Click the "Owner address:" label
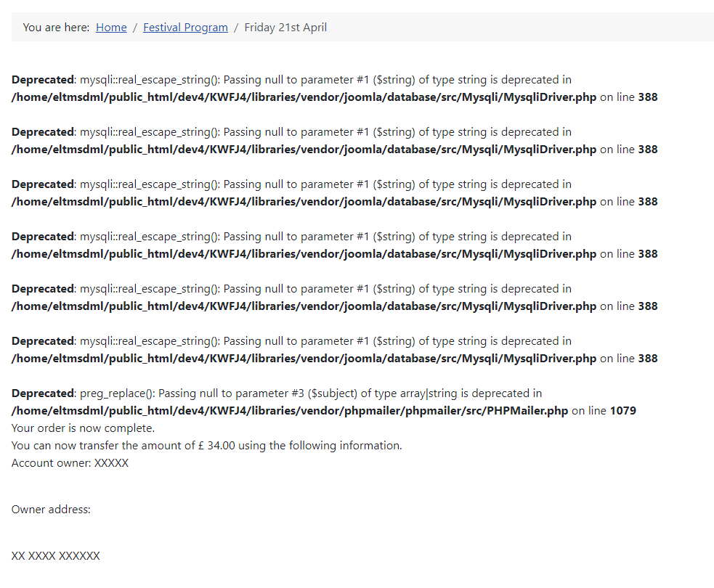The width and height of the screenshot is (714, 588). (51, 510)
